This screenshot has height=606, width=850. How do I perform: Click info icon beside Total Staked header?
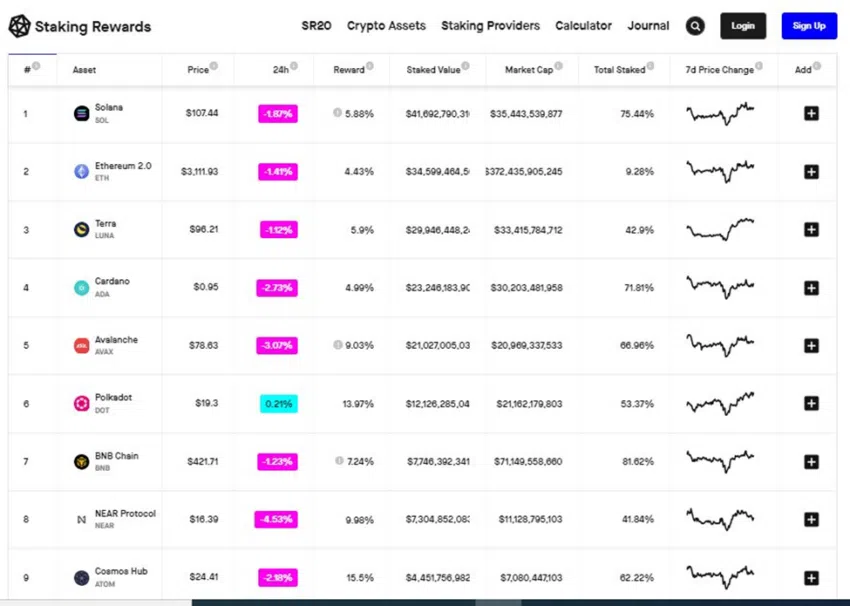point(650,66)
